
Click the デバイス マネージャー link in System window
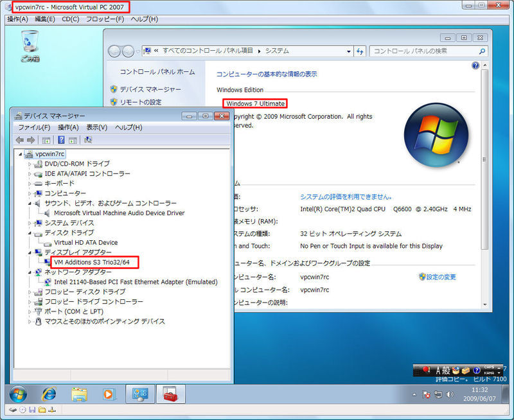(150, 89)
